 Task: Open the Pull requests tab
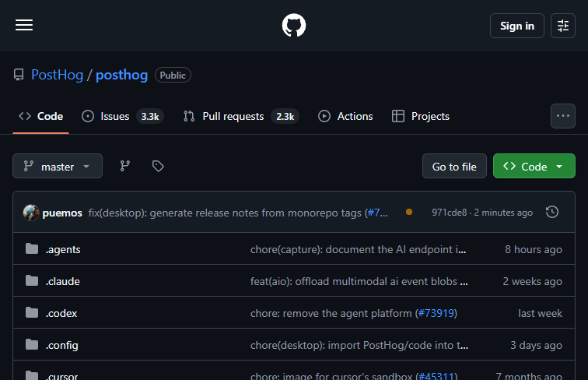[241, 116]
